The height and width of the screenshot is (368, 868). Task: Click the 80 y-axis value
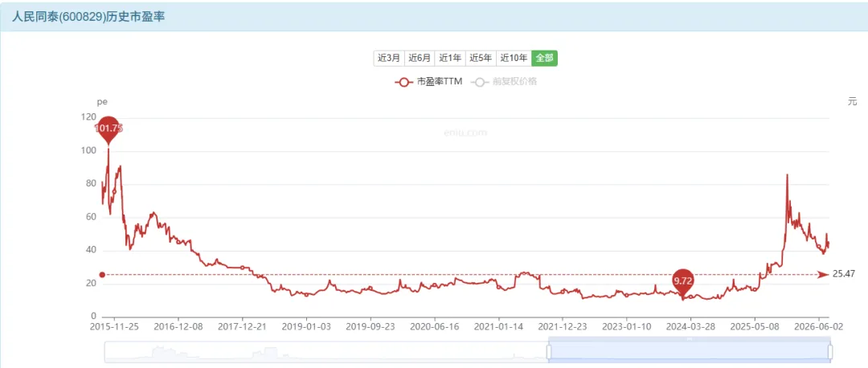[x=90, y=184]
